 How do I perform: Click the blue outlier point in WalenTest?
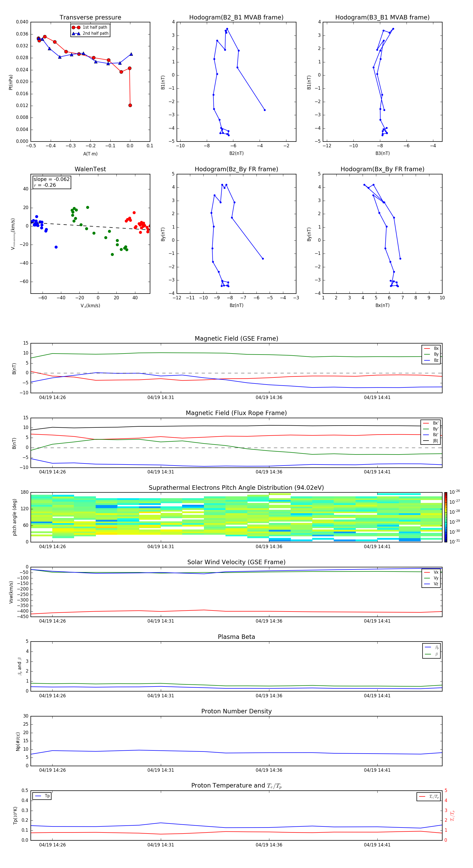tap(56, 247)
